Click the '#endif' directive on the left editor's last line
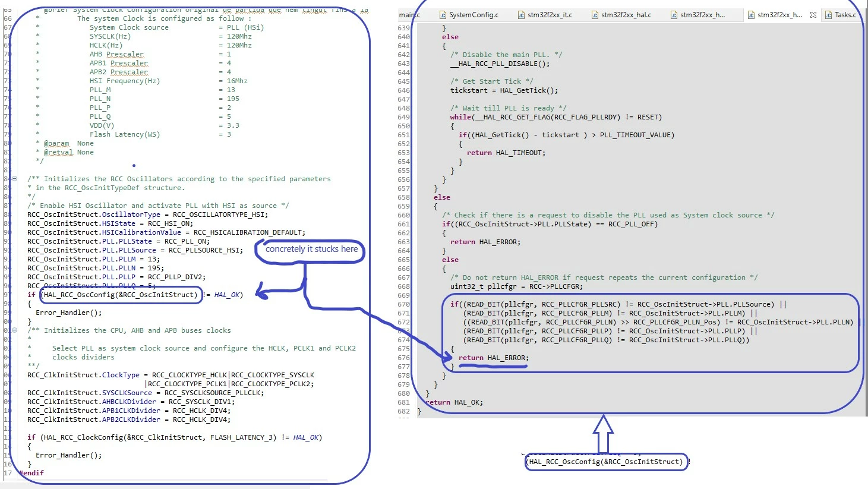Image resolution: width=868 pixels, height=489 pixels. coord(31,473)
